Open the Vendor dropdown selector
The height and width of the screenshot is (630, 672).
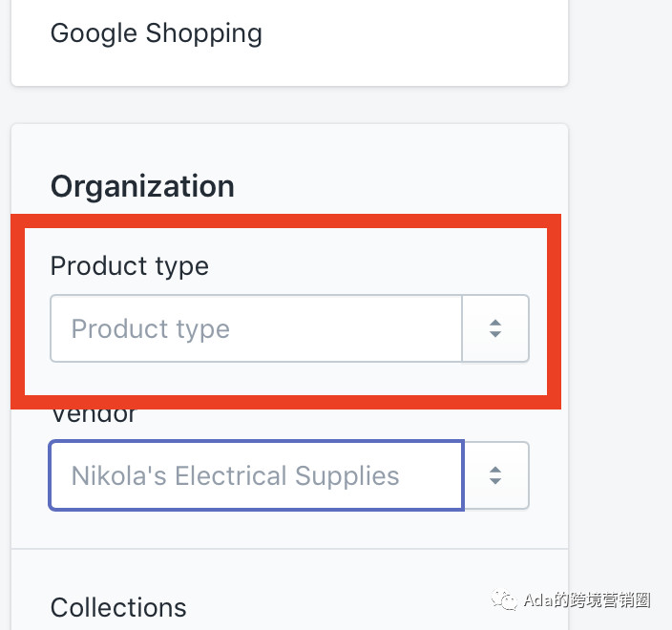pos(495,475)
